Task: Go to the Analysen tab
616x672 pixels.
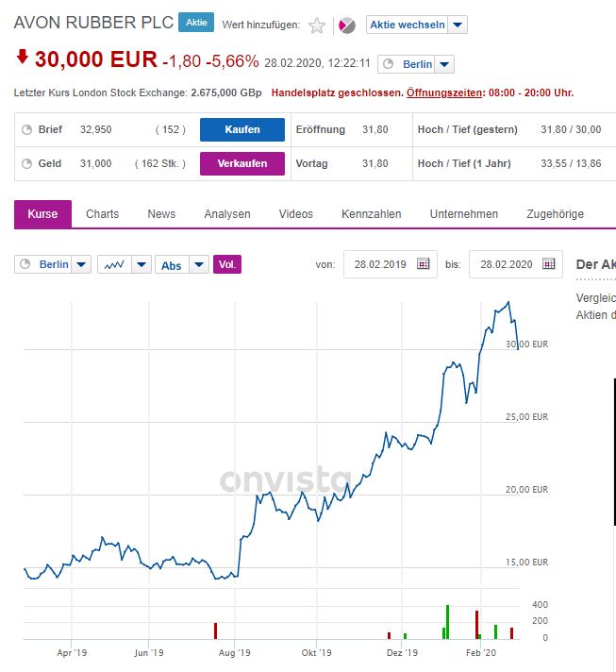Action: [x=227, y=214]
